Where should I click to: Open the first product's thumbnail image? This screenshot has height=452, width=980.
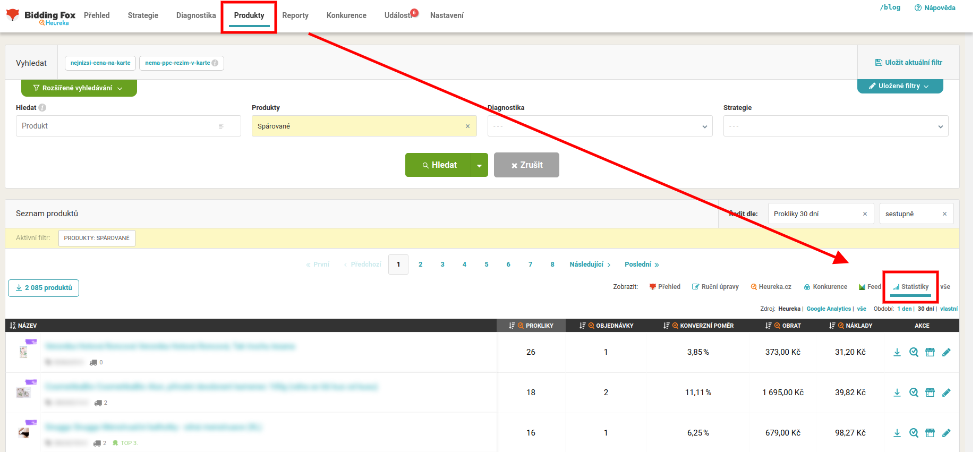tap(23, 352)
